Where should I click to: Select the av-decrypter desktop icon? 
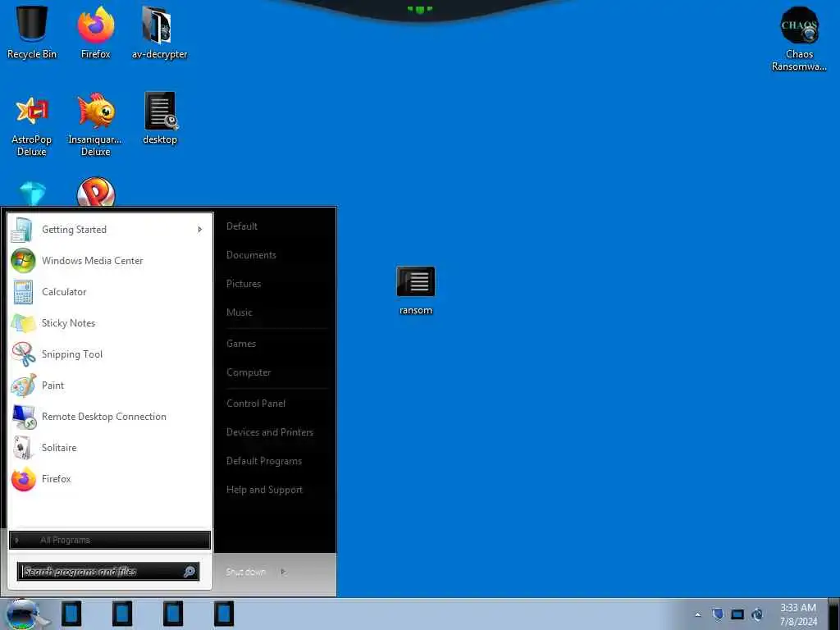tap(159, 32)
